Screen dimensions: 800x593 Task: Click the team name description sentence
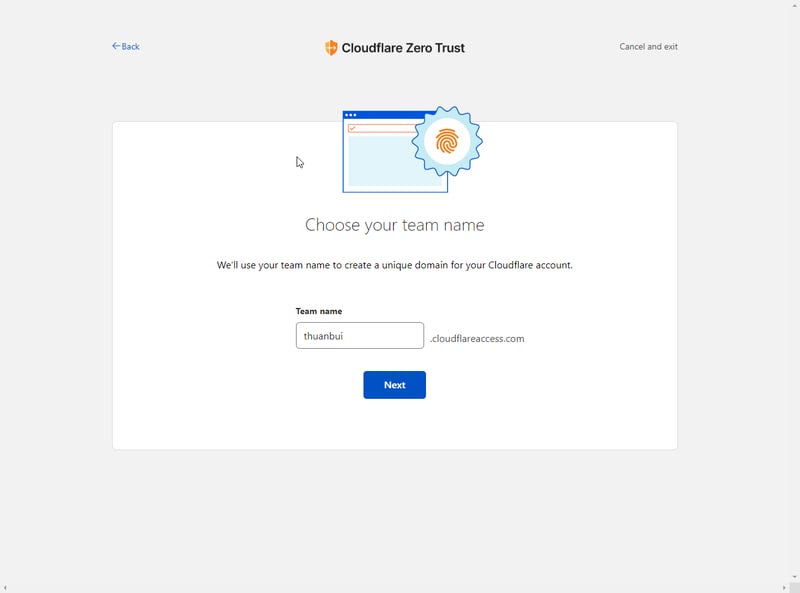394,265
